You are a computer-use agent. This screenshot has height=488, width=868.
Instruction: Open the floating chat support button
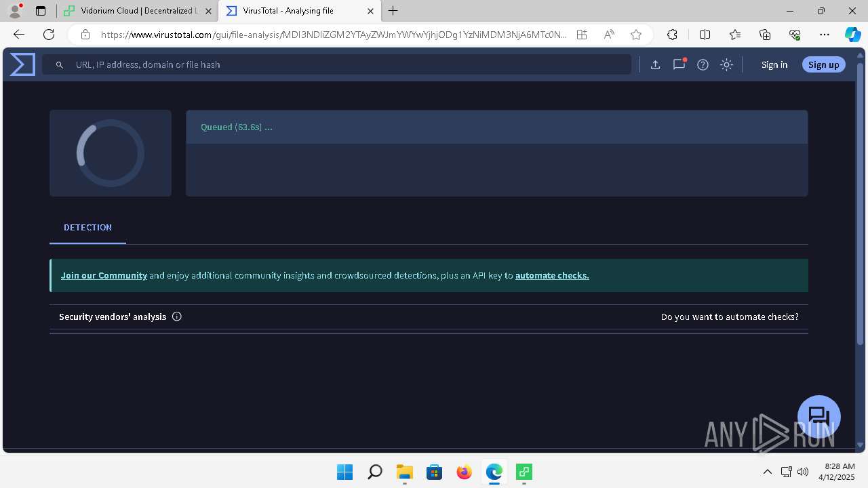point(819,417)
